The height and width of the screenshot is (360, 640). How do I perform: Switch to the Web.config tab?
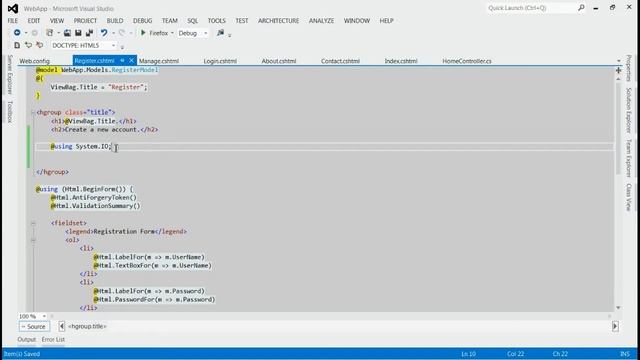point(35,61)
